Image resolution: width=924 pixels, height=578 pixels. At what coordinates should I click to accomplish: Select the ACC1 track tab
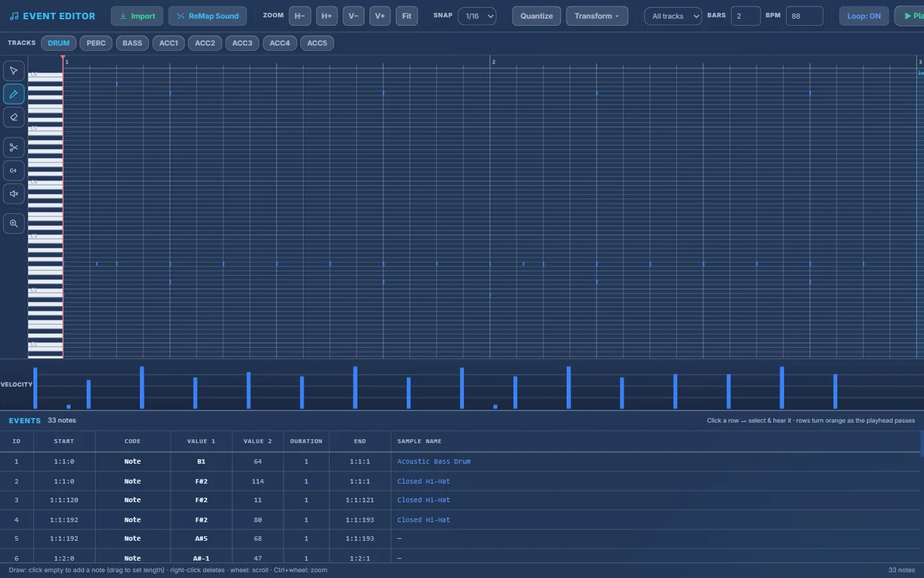tap(169, 43)
